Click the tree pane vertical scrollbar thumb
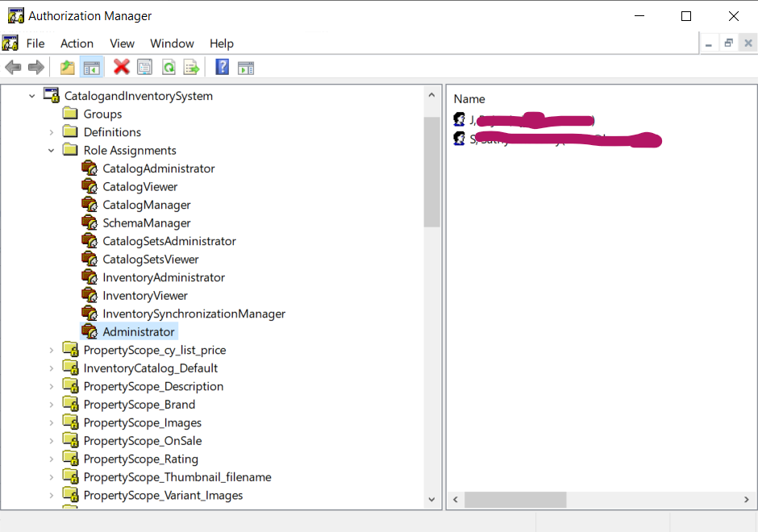 click(x=431, y=172)
